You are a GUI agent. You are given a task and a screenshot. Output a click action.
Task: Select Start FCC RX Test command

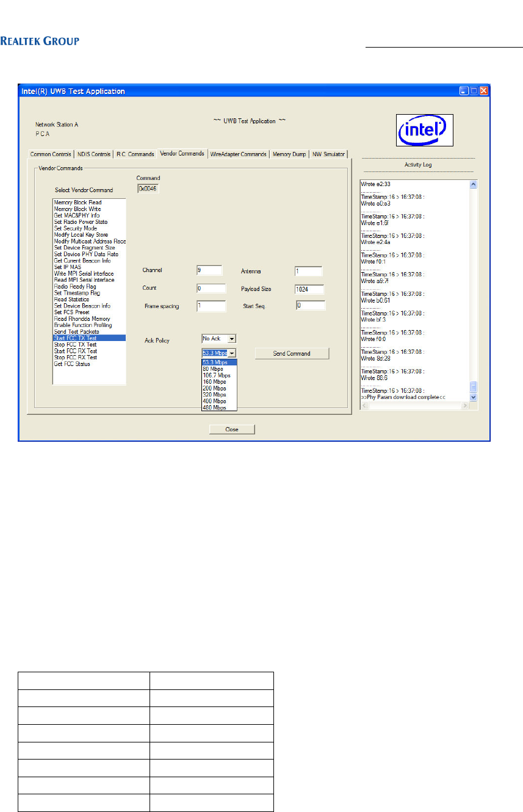coord(89,351)
